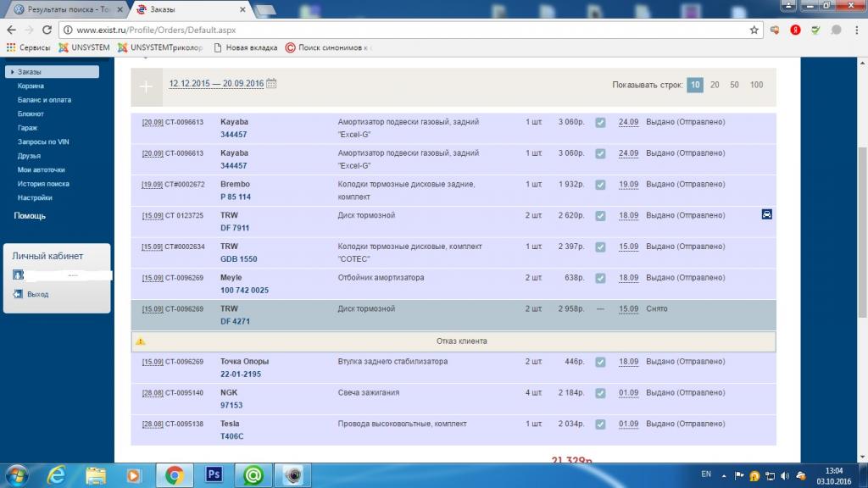
Task: Open Chrome menu three dots
Action: coord(857,30)
